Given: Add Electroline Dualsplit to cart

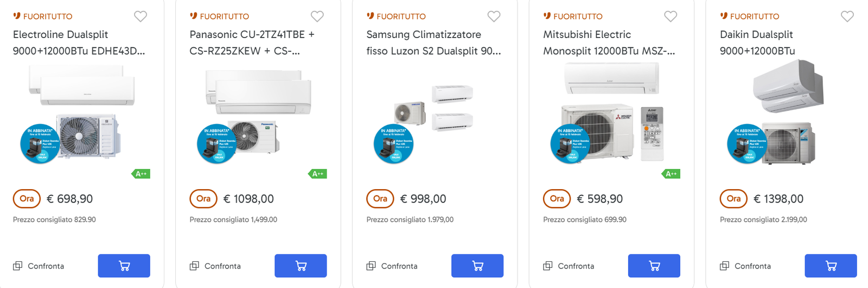Looking at the screenshot, I should click(x=124, y=266).
